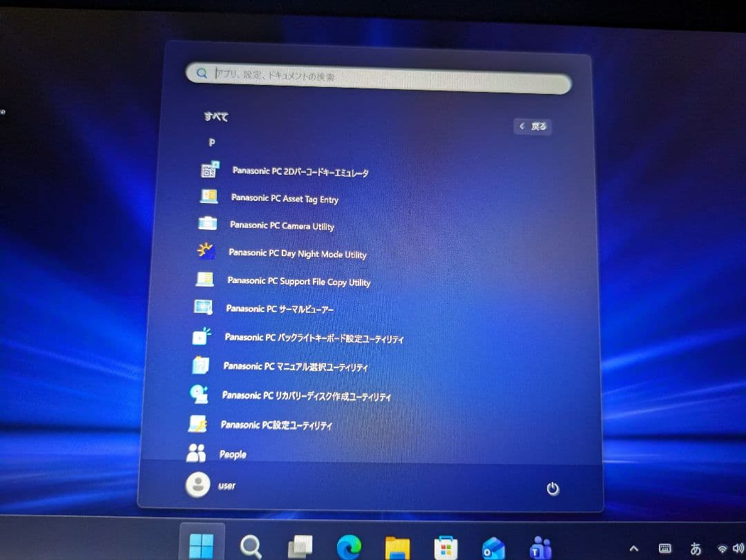Select Panasonic PC サーマルビューアー text
The image size is (746, 560).
280,309
